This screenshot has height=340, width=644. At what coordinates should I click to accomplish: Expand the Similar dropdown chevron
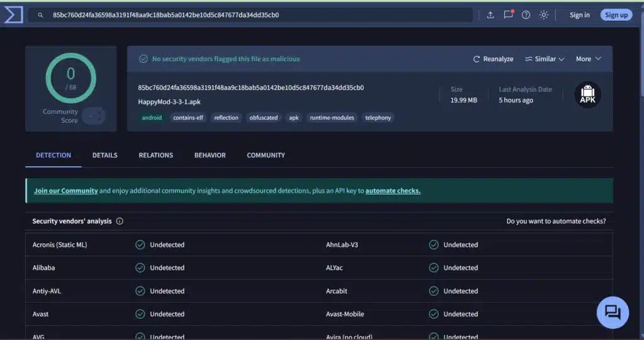[x=562, y=59]
